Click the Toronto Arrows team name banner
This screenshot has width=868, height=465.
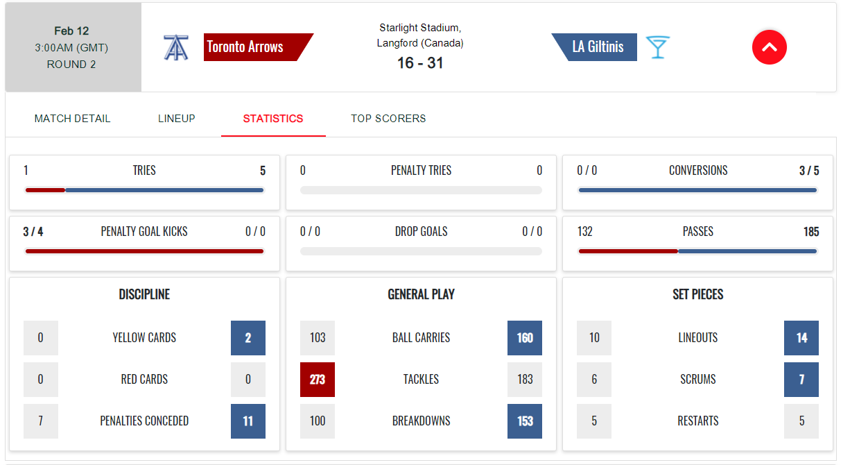[258, 47]
